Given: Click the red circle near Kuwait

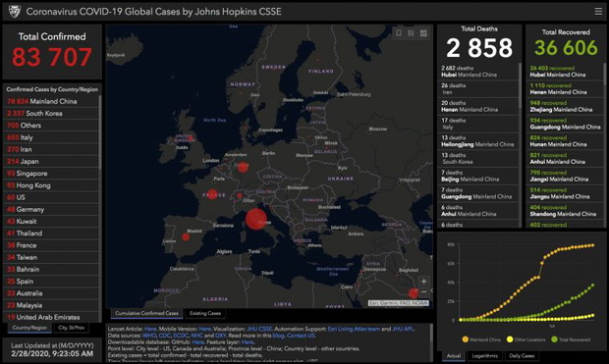Looking at the screenshot, I should 414,293.
